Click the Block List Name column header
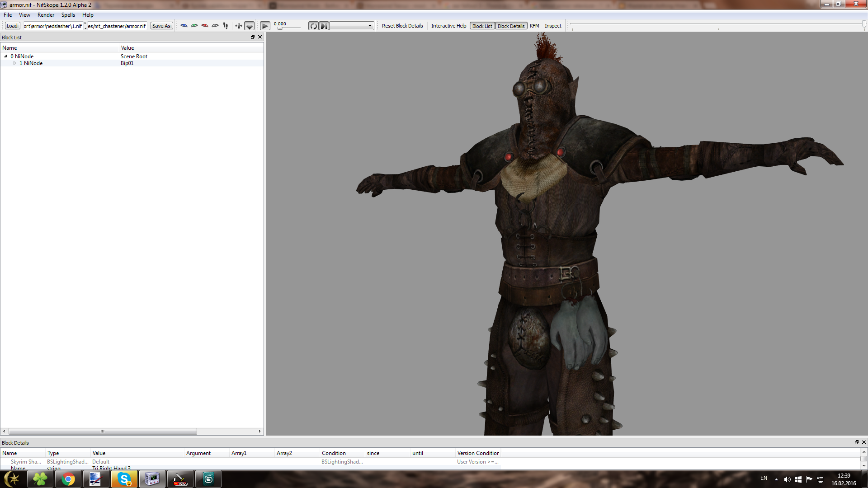 click(60, 48)
